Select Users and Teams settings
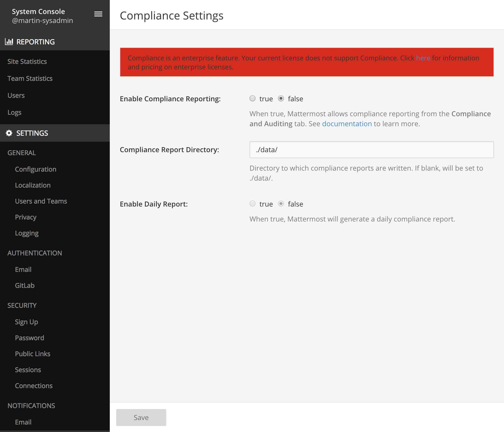504x432 pixels. [41, 201]
